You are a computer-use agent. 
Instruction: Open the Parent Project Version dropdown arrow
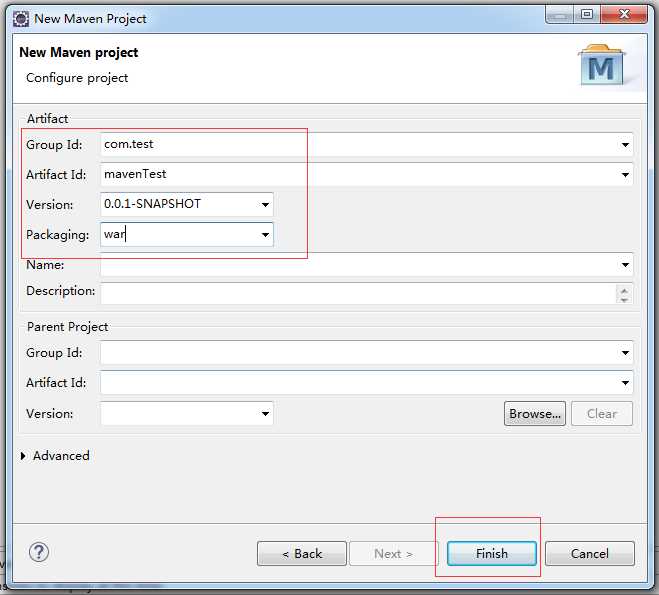(x=265, y=413)
